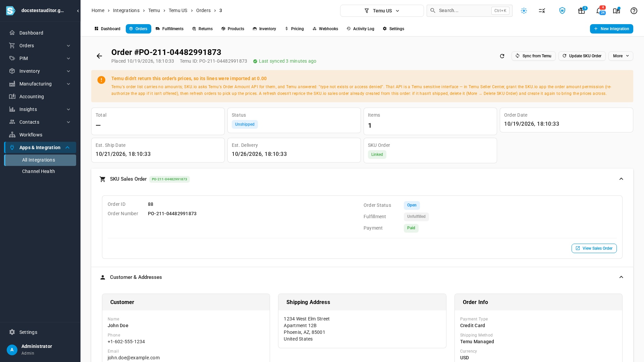
Task: Click the Administrator avatar
Action: [x=12, y=350]
